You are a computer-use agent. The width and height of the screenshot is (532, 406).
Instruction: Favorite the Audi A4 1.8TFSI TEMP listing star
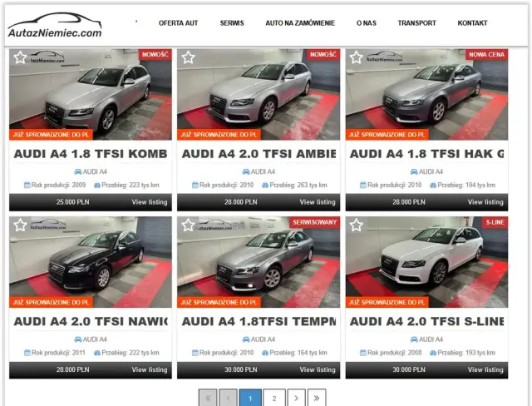click(189, 225)
